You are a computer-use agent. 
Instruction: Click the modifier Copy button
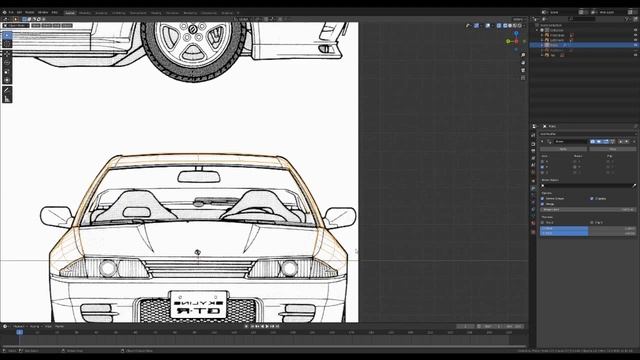[613, 149]
